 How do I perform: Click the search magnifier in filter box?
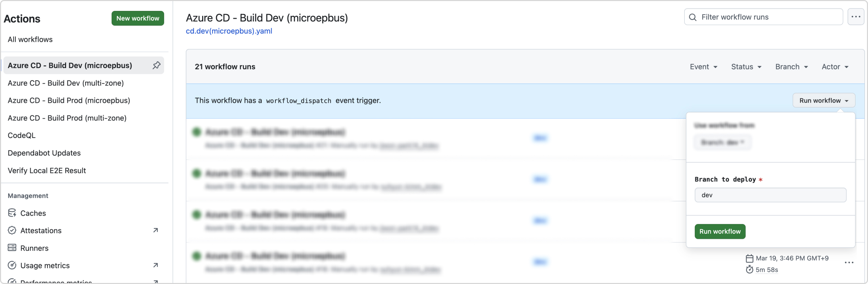[x=693, y=17]
